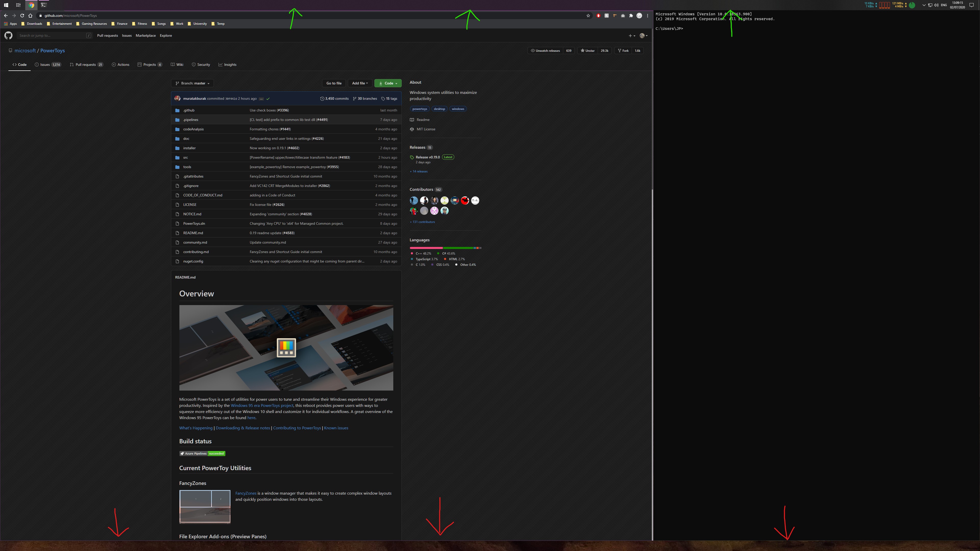Open the Windows Start menu
The height and width of the screenshot is (551, 980).
click(6, 5)
